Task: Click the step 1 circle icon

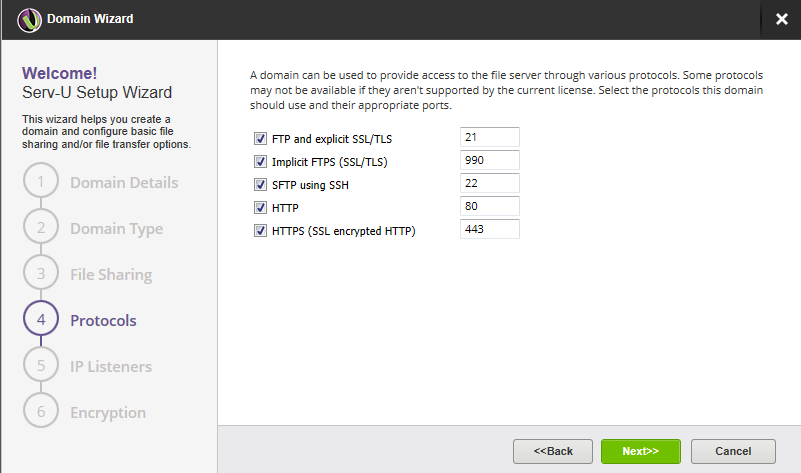Action: pos(41,183)
